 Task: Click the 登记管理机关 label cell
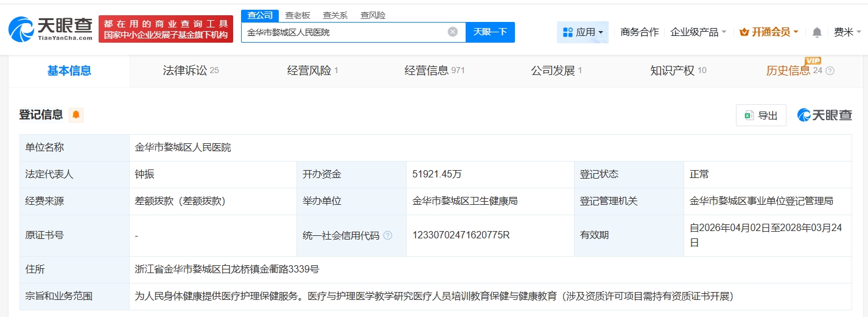pyautogui.click(x=629, y=201)
